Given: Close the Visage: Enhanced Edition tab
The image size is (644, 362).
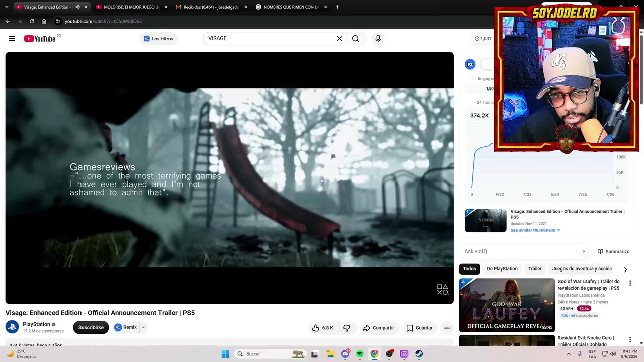Looking at the screenshot, I should click(x=86, y=7).
